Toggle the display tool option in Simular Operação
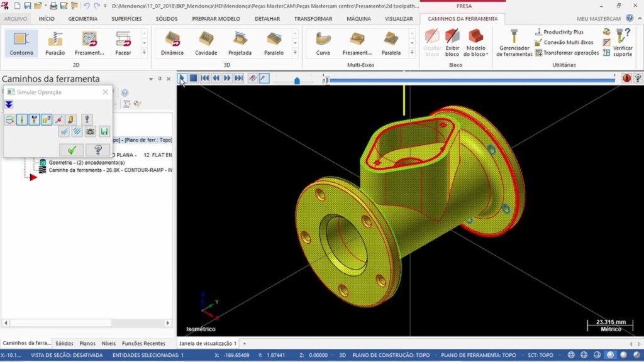 [22, 119]
